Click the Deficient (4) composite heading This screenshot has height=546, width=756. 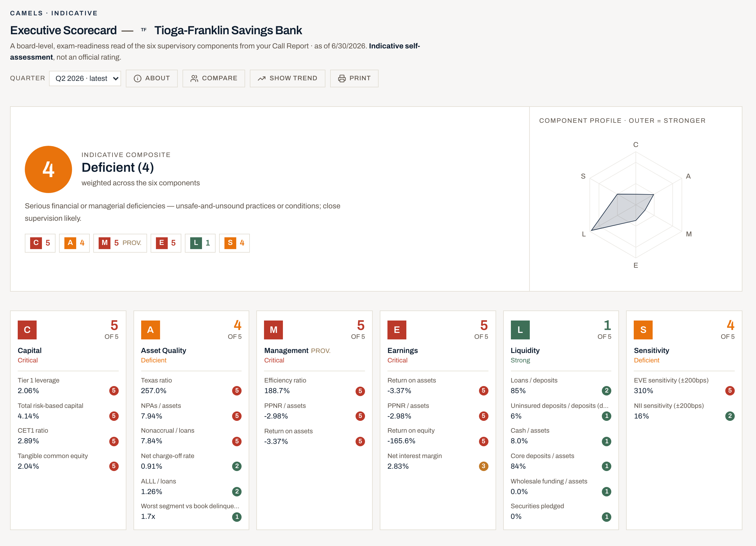[x=118, y=168]
